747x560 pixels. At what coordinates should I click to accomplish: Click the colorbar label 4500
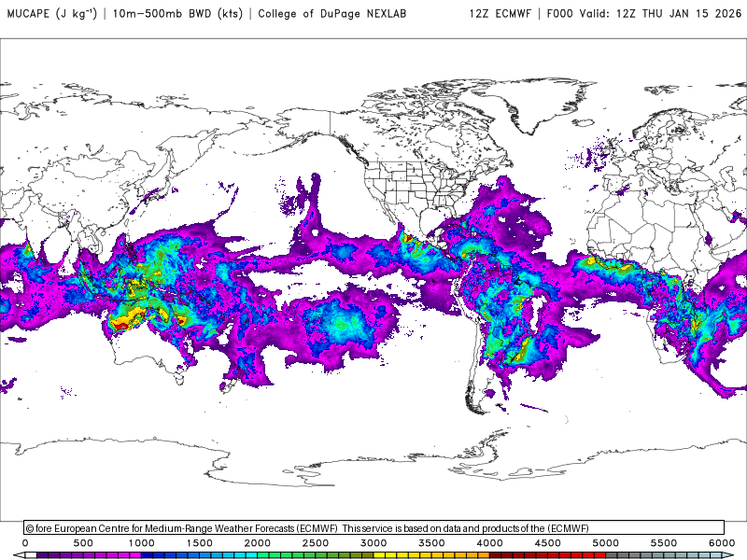click(x=548, y=543)
